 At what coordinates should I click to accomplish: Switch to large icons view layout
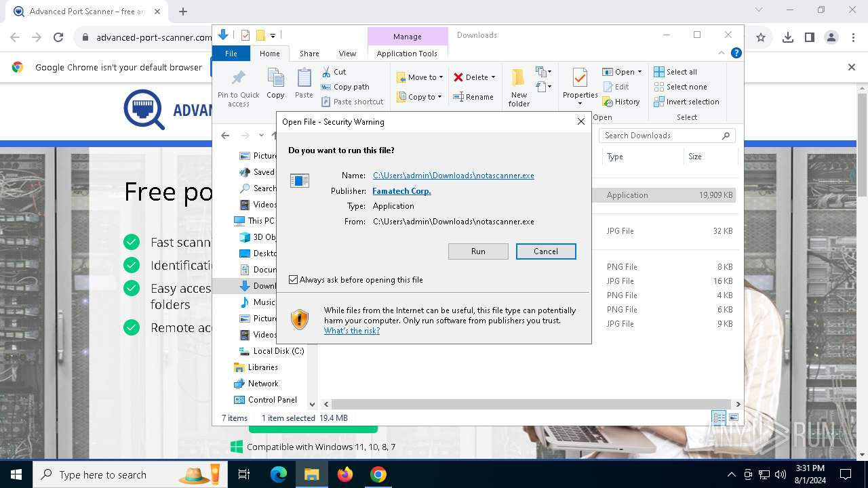(732, 418)
